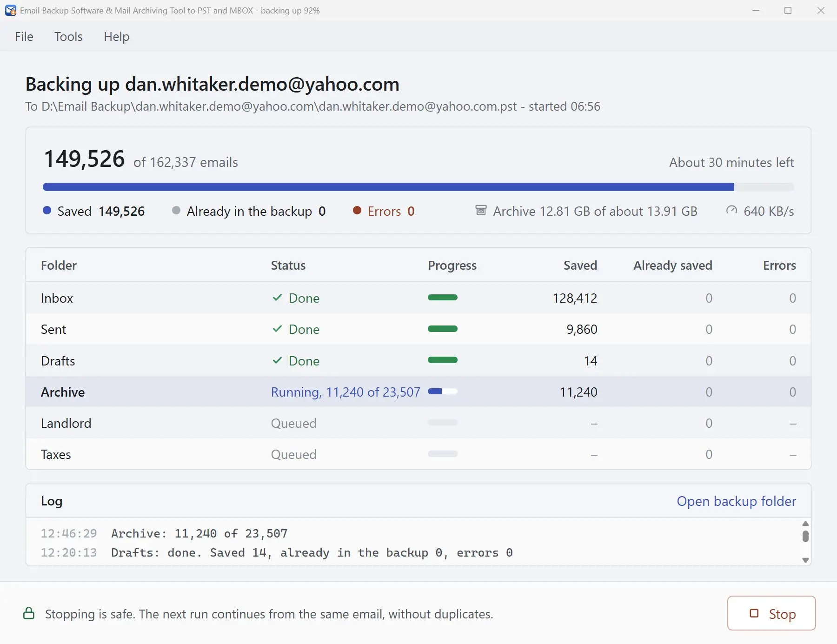Click the green checkmark in Inbox row
Image resolution: width=837 pixels, height=644 pixels.
click(x=277, y=298)
